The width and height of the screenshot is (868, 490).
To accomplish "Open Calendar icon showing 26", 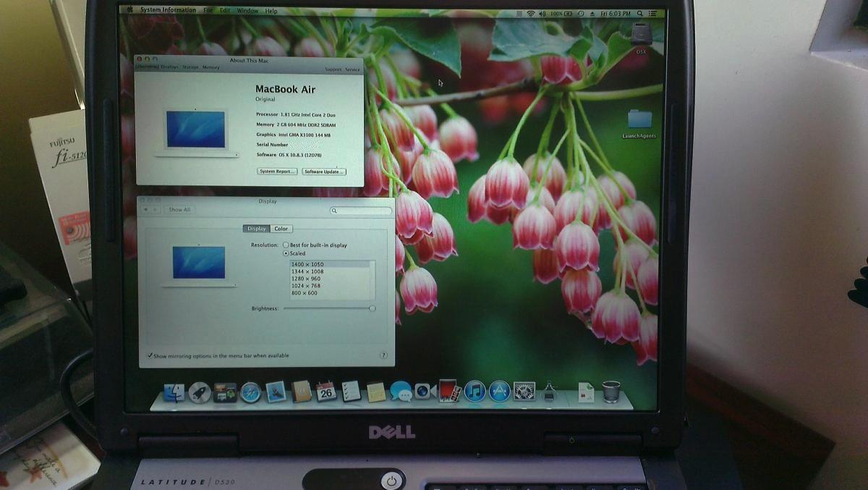I will click(x=325, y=392).
